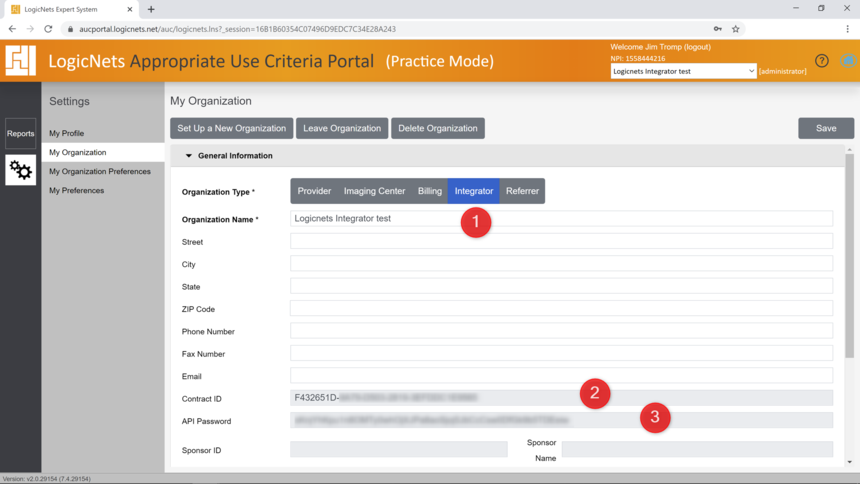Open My Preferences settings
This screenshot has height=484, width=860.
coord(76,190)
